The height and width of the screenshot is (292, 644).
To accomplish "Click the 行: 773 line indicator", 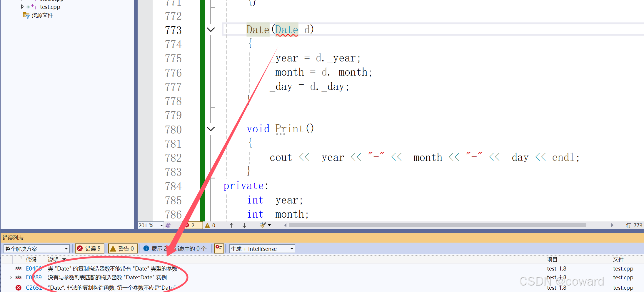I will (x=634, y=225).
